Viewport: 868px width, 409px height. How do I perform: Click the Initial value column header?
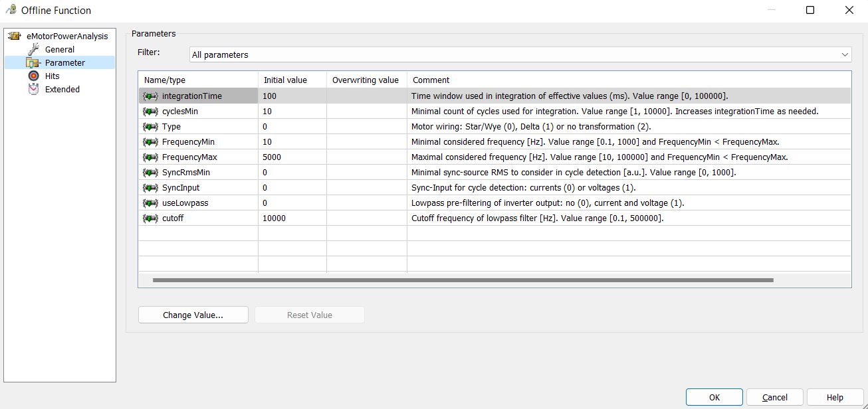pos(292,80)
